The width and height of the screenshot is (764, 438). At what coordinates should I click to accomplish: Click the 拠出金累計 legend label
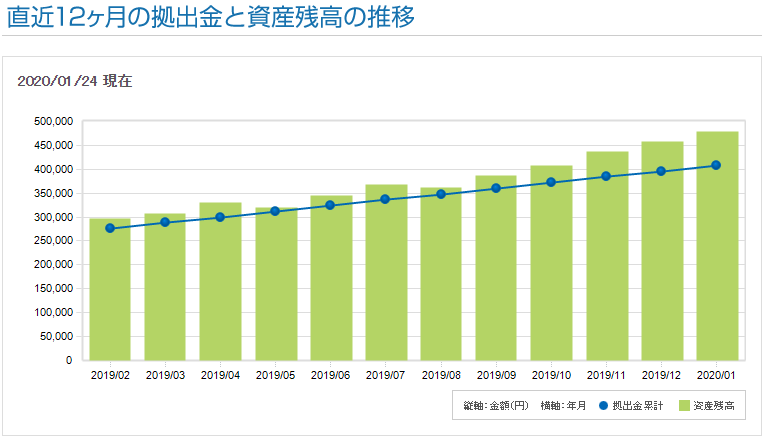tap(638, 405)
